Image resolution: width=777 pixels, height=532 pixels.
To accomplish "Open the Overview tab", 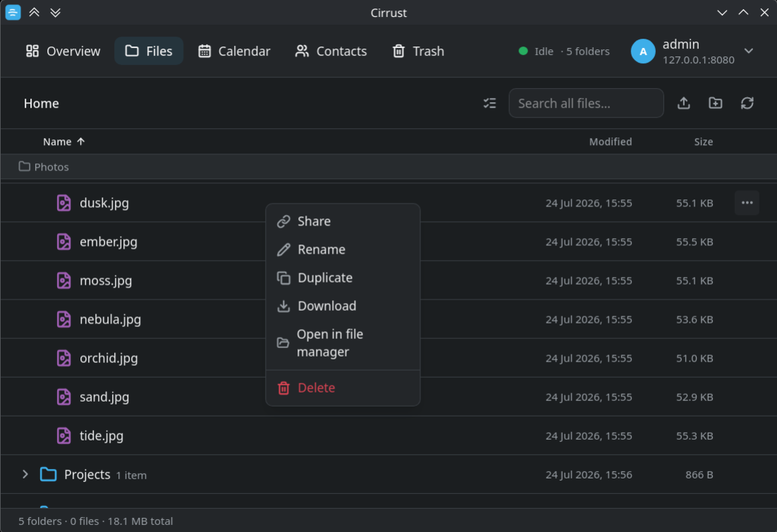I will (x=63, y=51).
